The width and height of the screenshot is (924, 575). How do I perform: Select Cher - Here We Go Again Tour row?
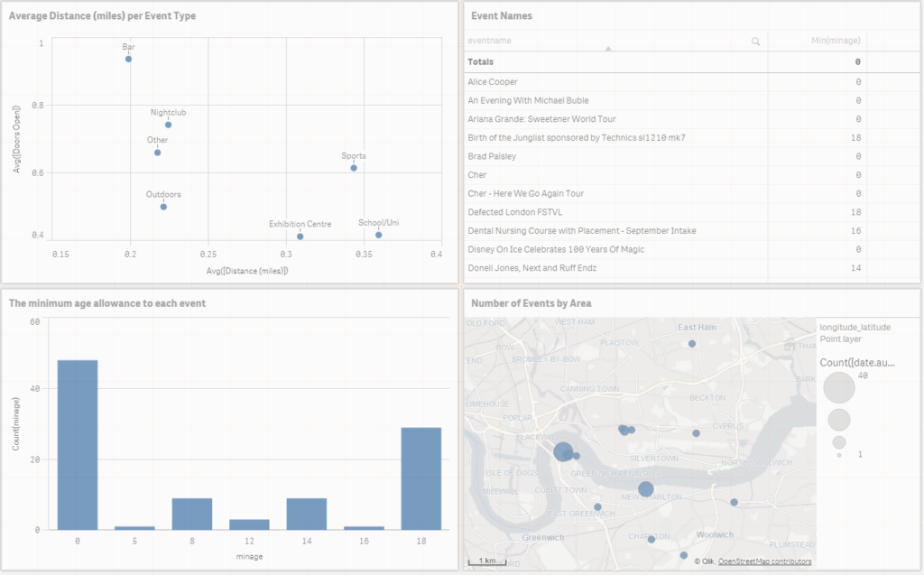coord(666,193)
